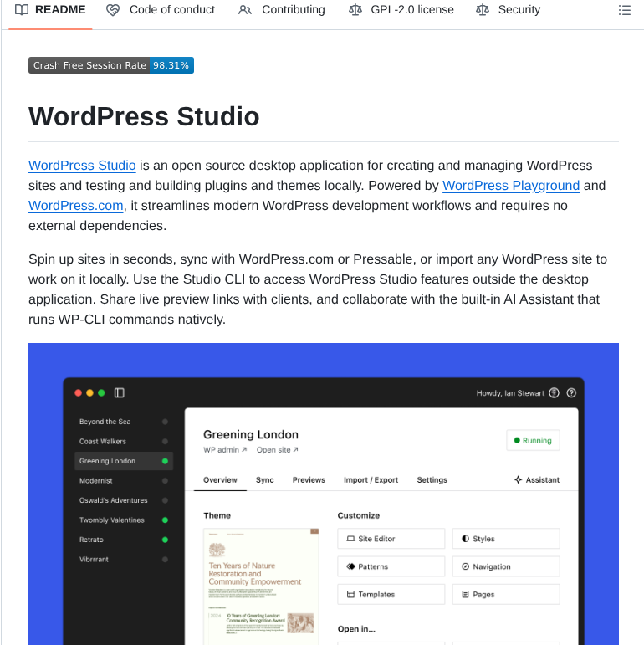Click the Patterns button

click(x=391, y=566)
